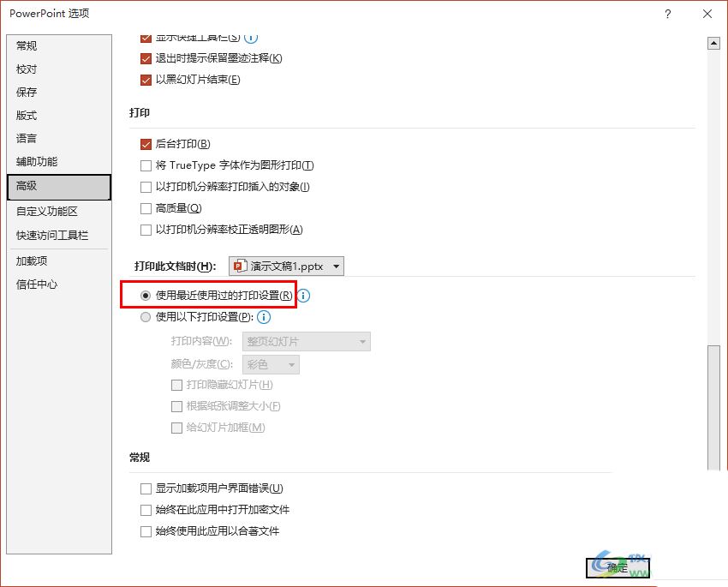Open 演示文稿1.pptx document dropdown
Image resolution: width=728 pixels, height=587 pixels.
coord(287,267)
